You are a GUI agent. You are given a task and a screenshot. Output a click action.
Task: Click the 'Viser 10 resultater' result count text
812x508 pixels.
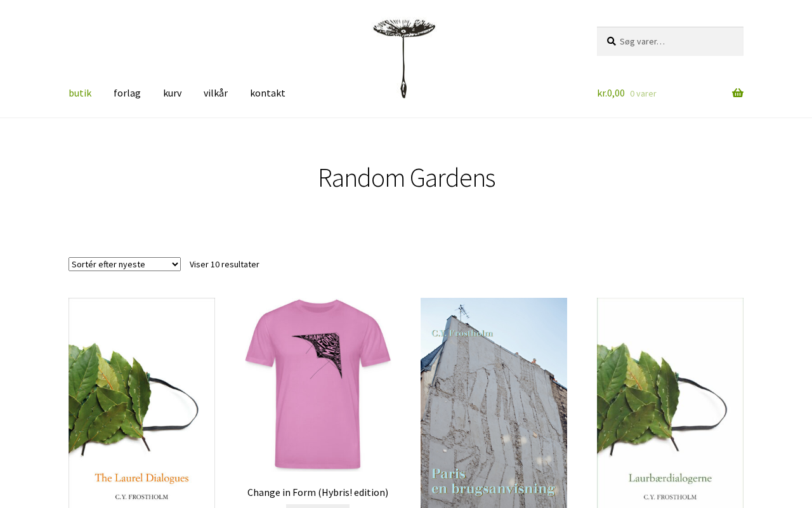(x=225, y=264)
